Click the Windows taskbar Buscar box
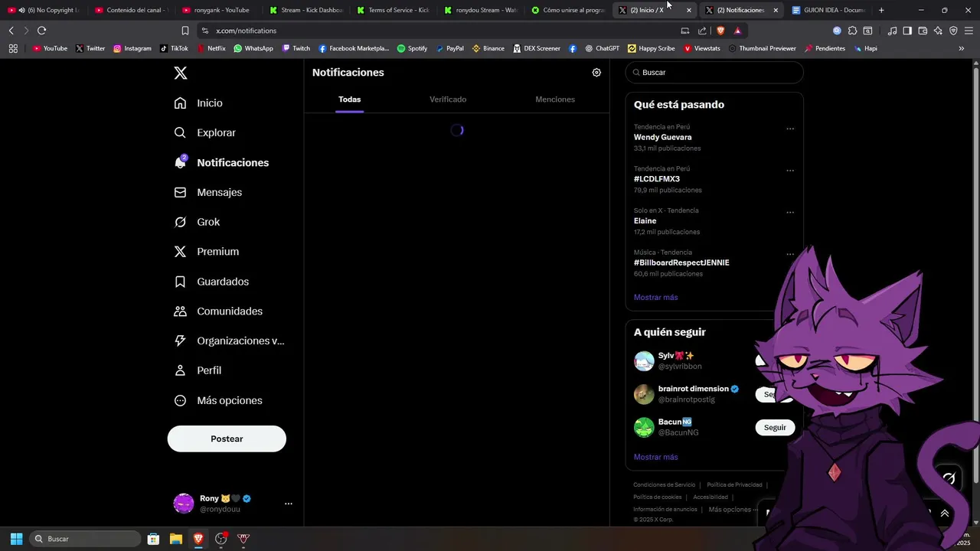Screen dimensions: 980x551 pyautogui.click(x=85, y=539)
